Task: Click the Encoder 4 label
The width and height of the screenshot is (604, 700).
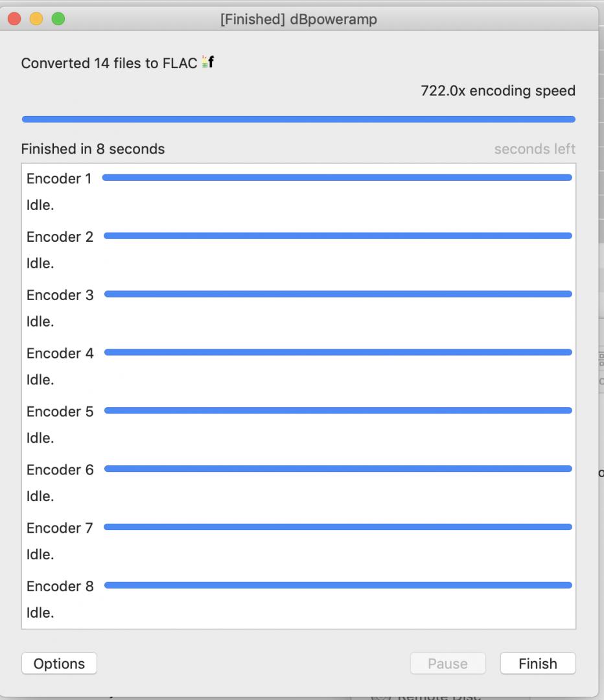Action: (60, 353)
